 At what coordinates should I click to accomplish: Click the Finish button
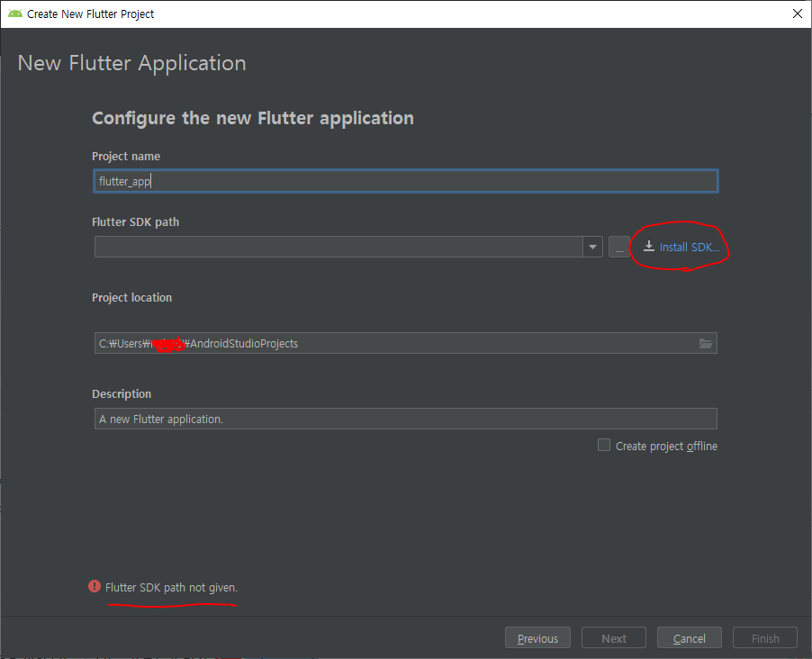coord(765,638)
